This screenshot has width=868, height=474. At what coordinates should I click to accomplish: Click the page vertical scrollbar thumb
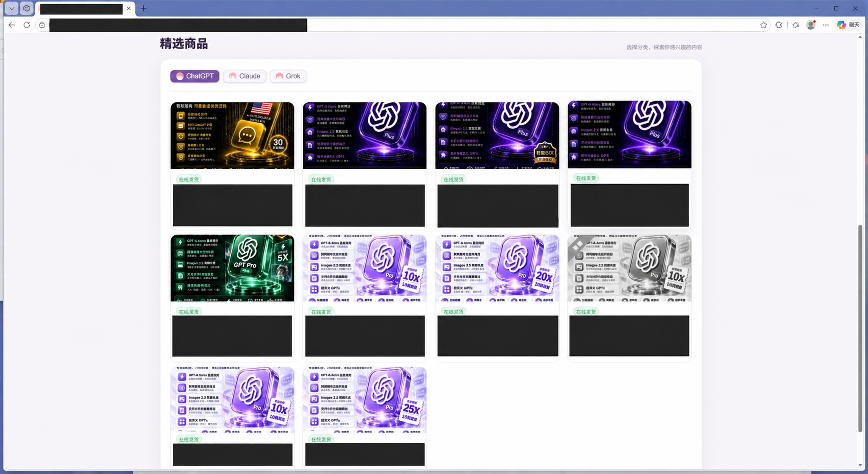(x=860, y=328)
